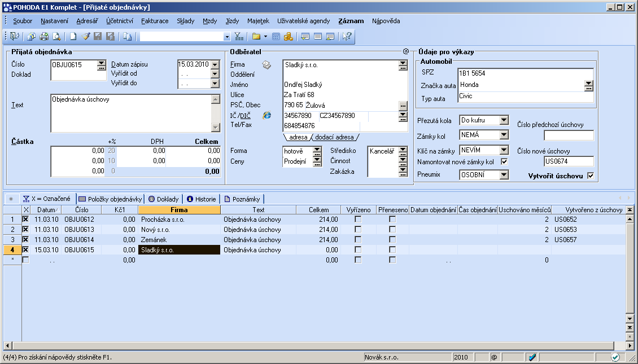Viewport: 638px width, 364px height.
Task: Click the gold coins icon in toolbar
Action: pyautogui.click(x=289, y=37)
